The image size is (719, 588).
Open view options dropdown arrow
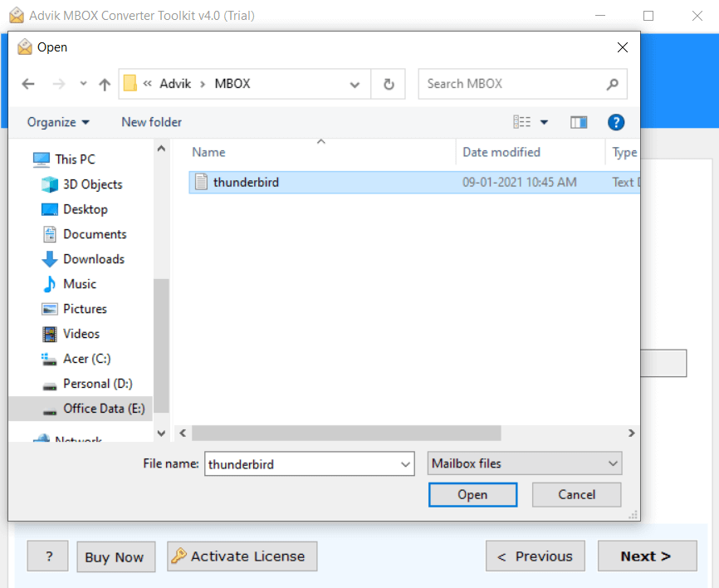point(544,122)
